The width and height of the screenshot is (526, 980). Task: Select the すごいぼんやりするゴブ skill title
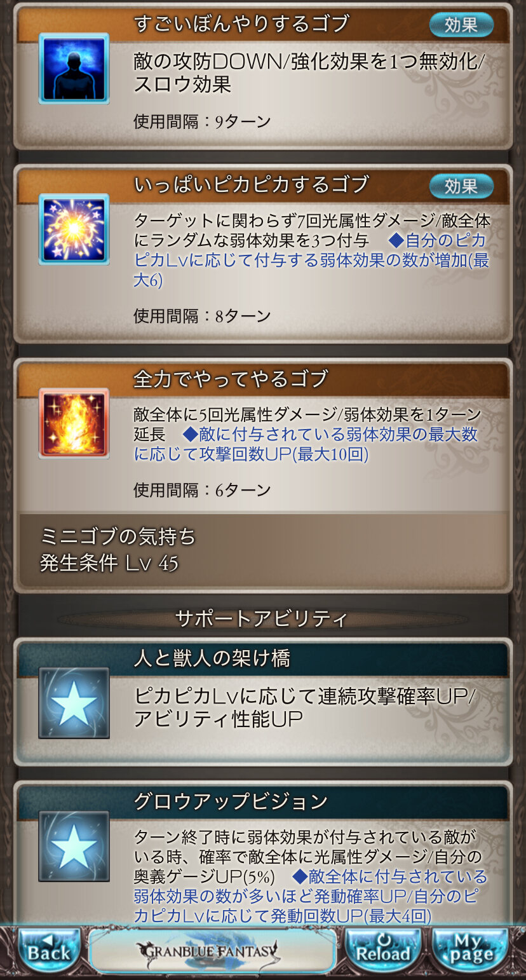pos(241,24)
